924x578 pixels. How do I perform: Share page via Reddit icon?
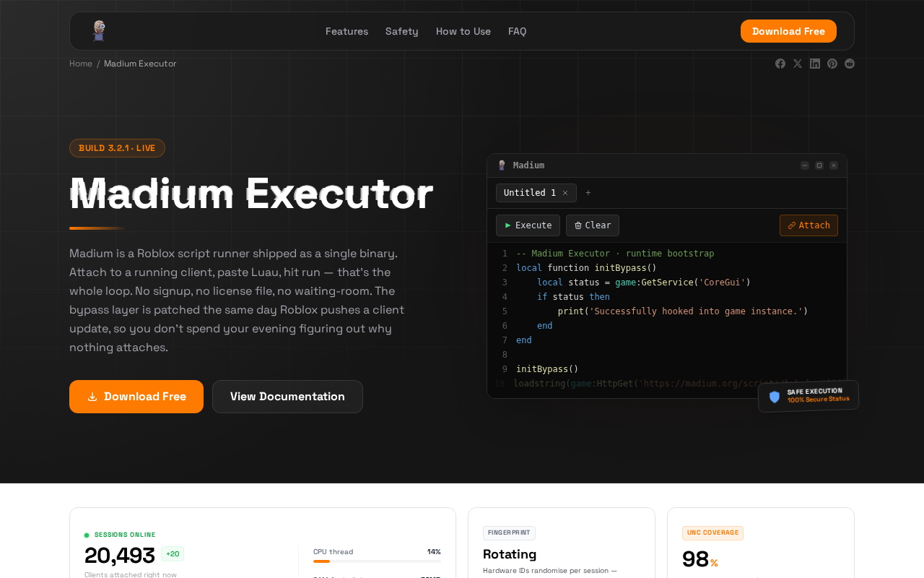pyautogui.click(x=850, y=64)
